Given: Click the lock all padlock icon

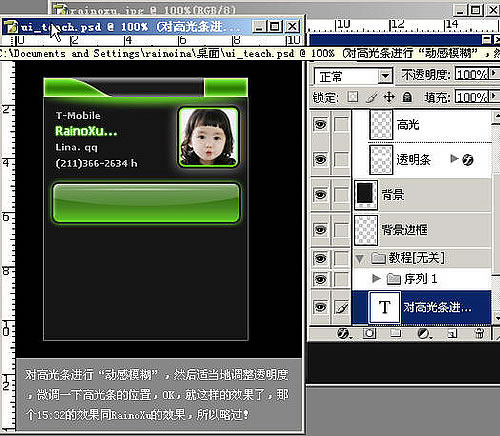Looking at the screenshot, I should 407,97.
